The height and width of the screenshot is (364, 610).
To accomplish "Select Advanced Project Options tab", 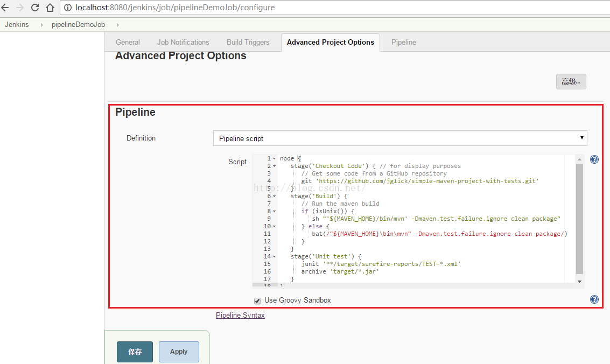I will pos(330,43).
